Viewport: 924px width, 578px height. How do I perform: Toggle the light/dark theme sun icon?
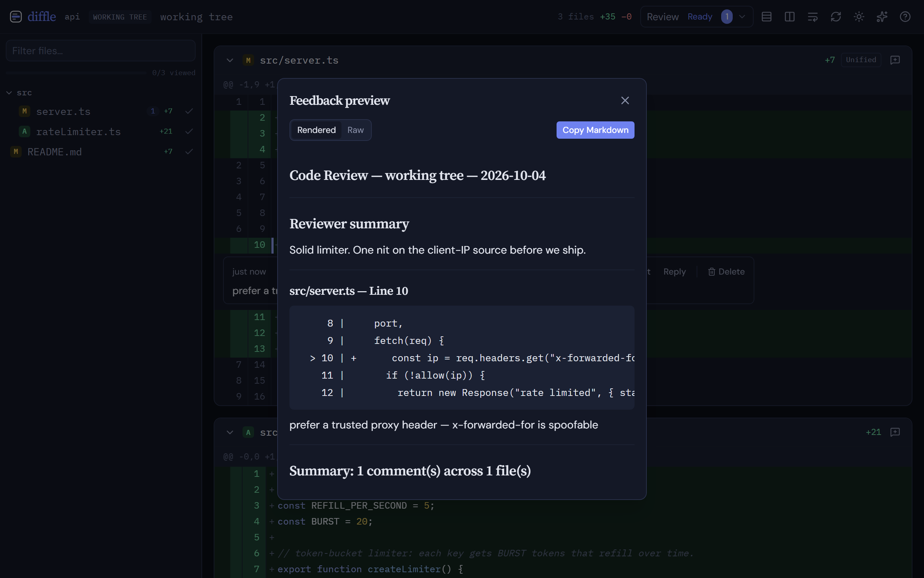tap(859, 17)
